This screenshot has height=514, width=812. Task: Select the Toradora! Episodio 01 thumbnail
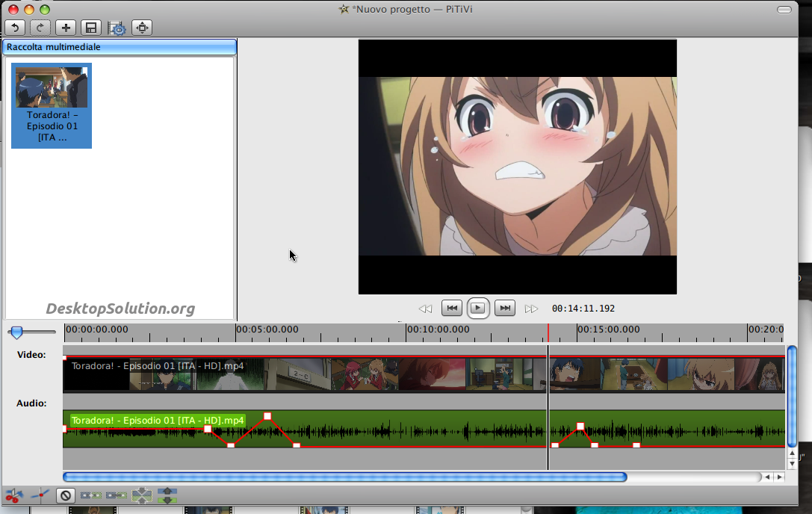click(52, 105)
